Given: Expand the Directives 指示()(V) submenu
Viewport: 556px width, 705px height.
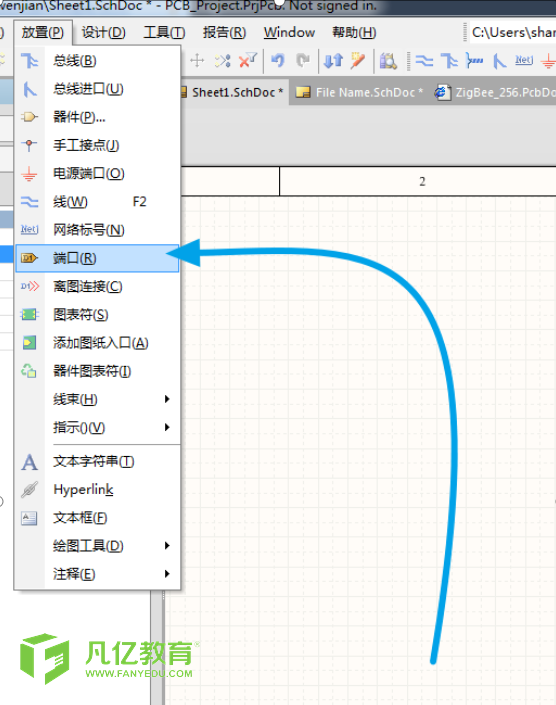Looking at the screenshot, I should point(97,427).
